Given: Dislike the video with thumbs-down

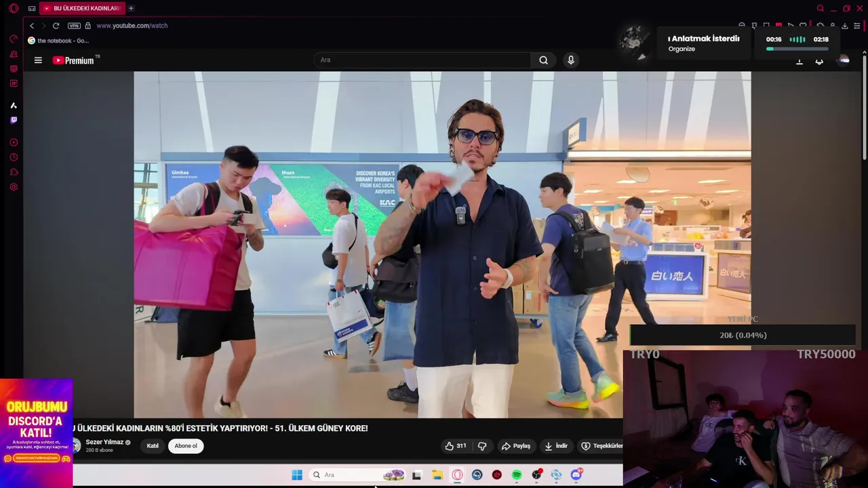Looking at the screenshot, I should (482, 446).
